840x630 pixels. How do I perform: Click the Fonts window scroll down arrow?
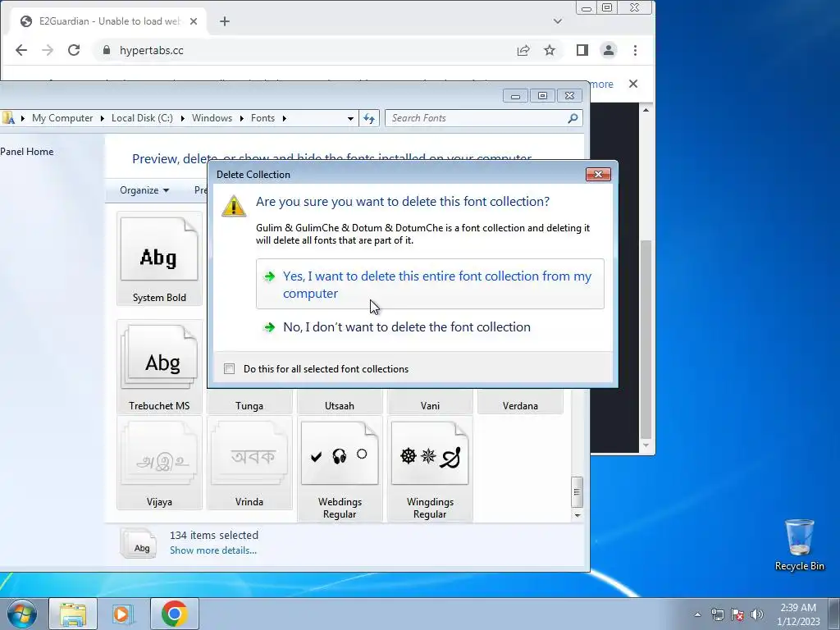pyautogui.click(x=577, y=515)
